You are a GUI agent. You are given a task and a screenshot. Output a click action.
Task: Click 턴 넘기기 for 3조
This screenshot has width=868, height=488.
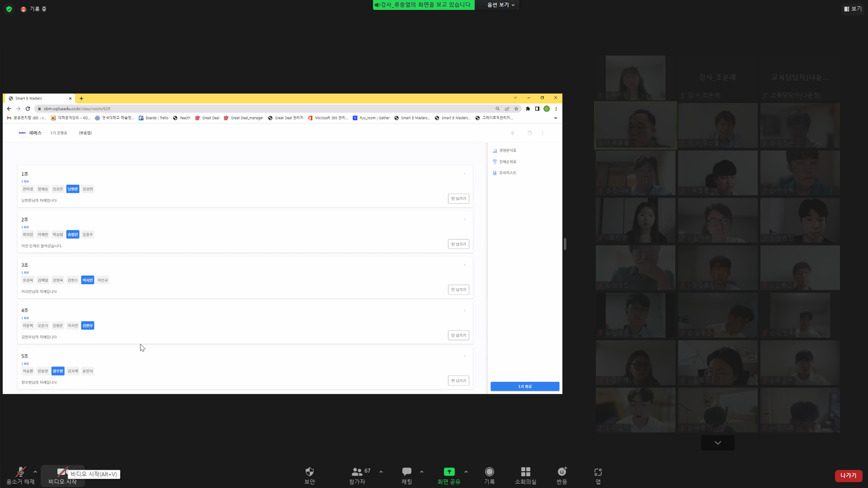(458, 290)
